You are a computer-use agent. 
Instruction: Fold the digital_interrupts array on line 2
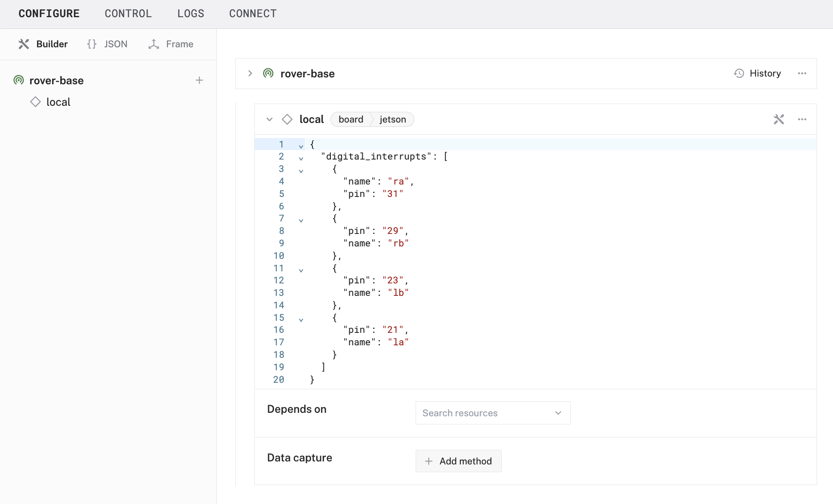point(301,159)
